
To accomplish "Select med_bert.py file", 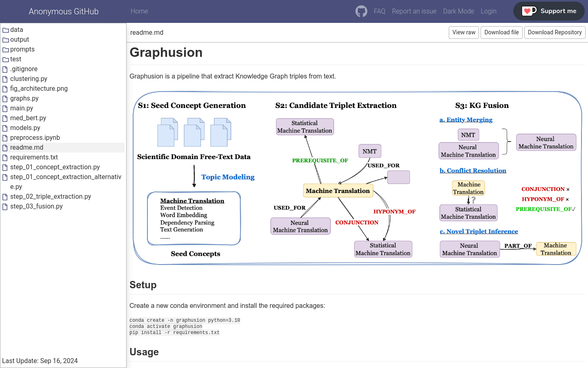I will coord(28,118).
